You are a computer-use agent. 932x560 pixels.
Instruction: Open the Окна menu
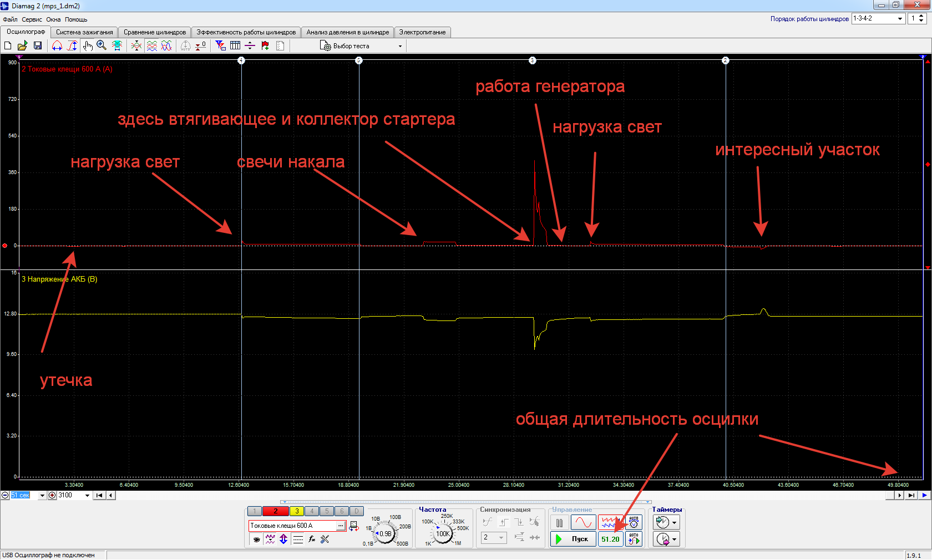pyautogui.click(x=53, y=19)
